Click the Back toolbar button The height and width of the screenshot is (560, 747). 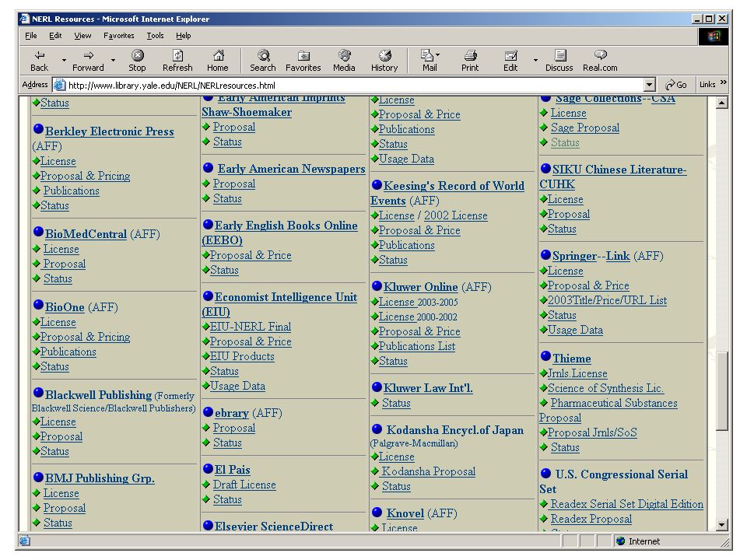[40, 61]
